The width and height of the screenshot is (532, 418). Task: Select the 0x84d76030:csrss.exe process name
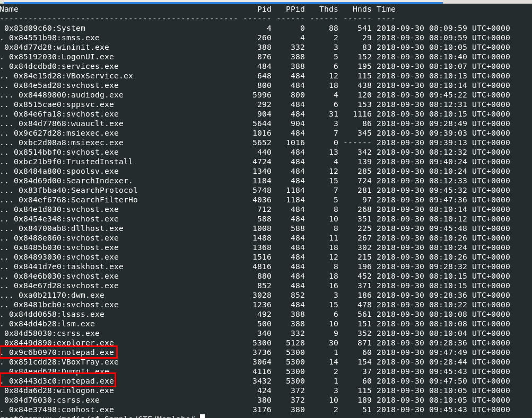(52, 400)
